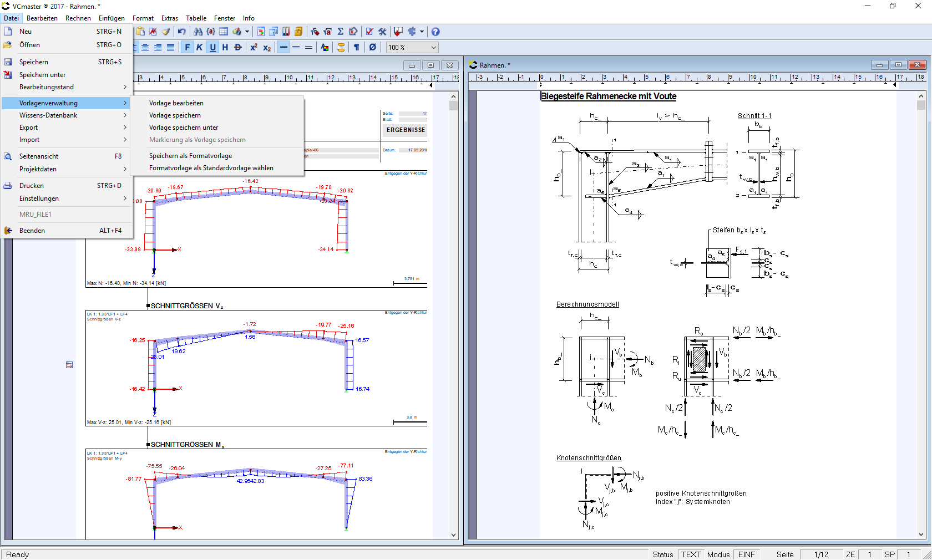Click the Sigma sum icon

click(x=341, y=32)
